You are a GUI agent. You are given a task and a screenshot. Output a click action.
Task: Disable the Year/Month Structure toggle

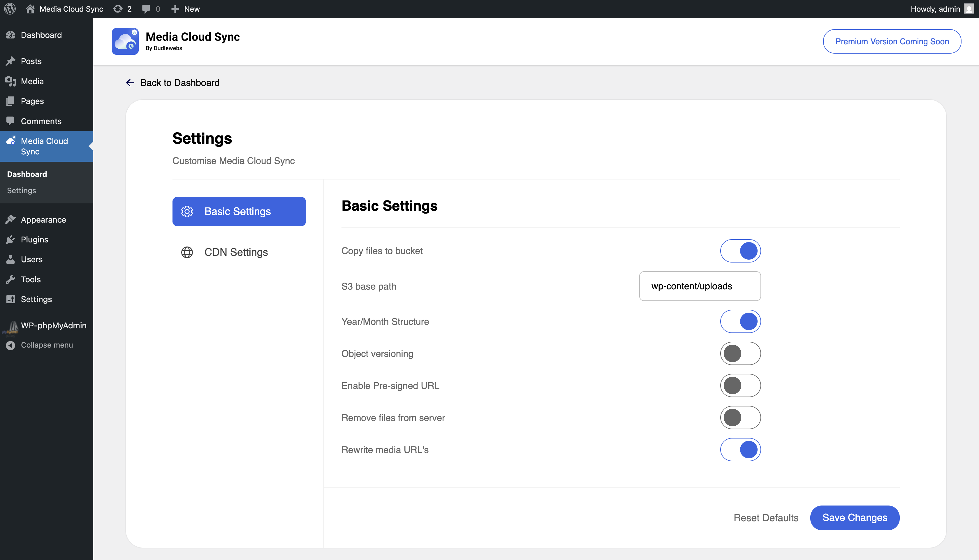740,321
